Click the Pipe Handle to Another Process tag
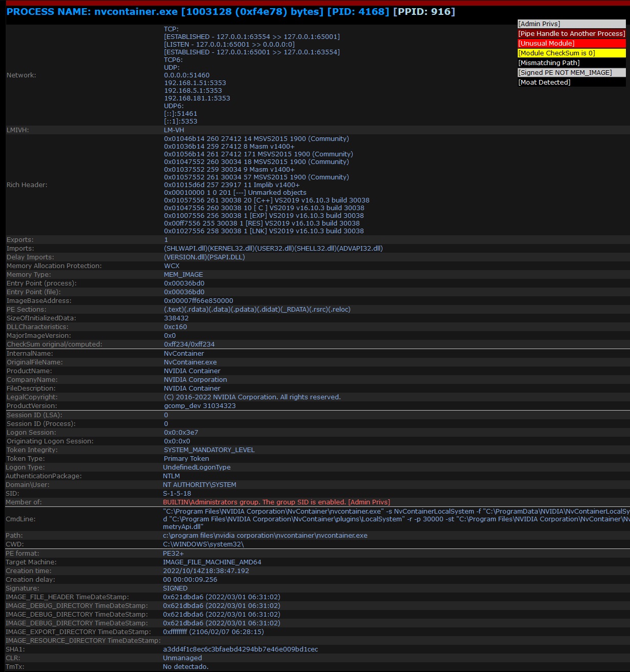 [572, 34]
